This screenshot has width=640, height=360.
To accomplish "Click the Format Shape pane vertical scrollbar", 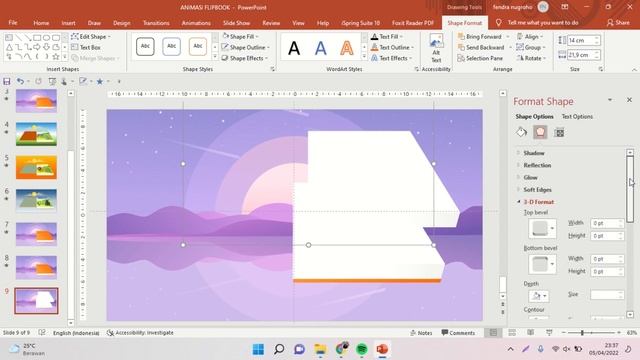I will 630,189.
